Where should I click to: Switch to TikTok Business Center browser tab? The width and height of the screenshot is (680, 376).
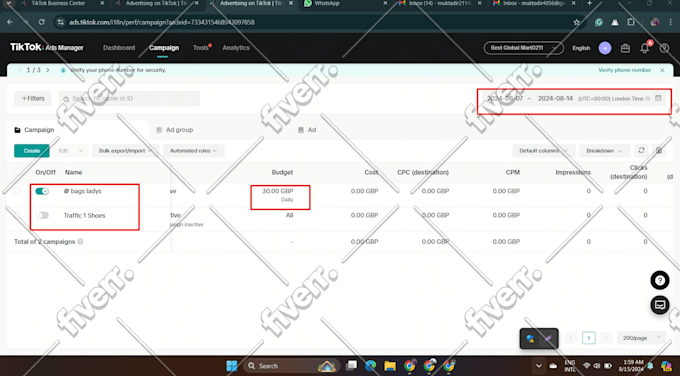click(x=58, y=3)
